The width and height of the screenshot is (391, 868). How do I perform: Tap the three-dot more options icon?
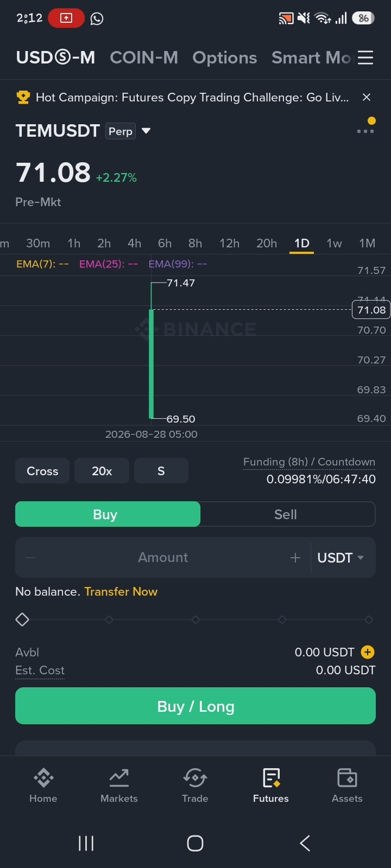click(365, 131)
